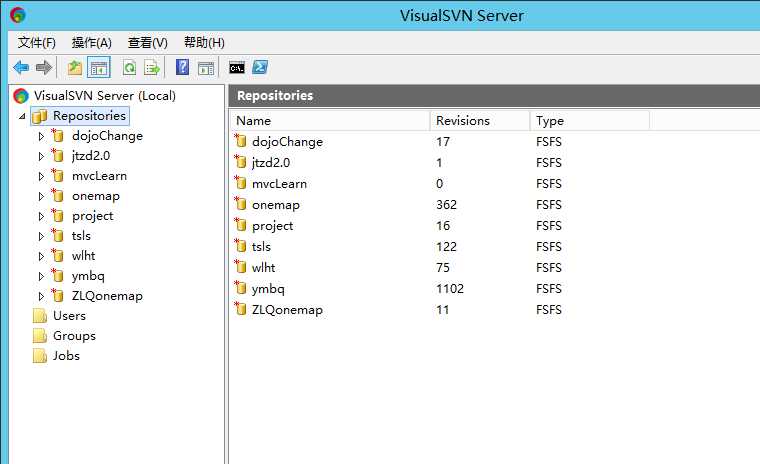
Task: Open the 操作(A) menu
Action: 92,42
